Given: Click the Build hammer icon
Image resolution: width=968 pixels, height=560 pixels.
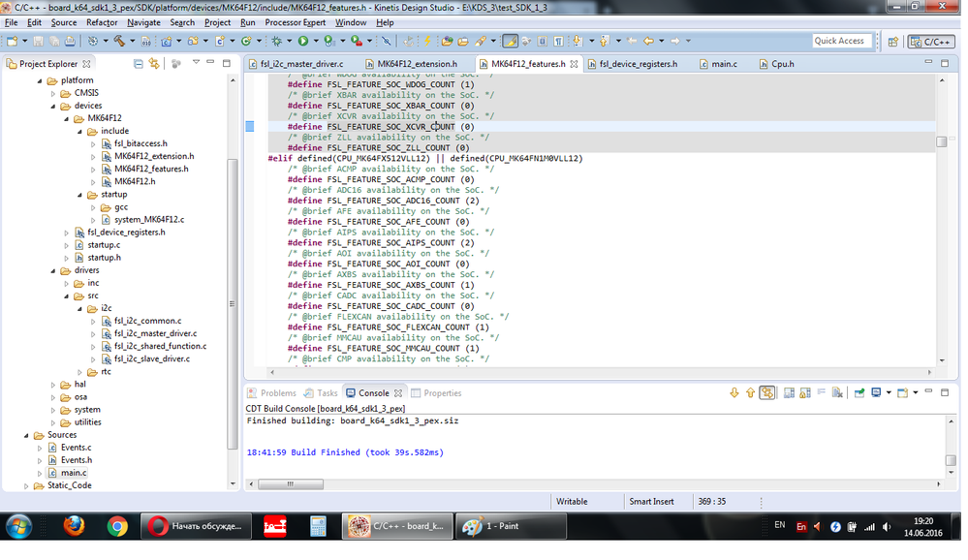Looking at the screenshot, I should [119, 41].
